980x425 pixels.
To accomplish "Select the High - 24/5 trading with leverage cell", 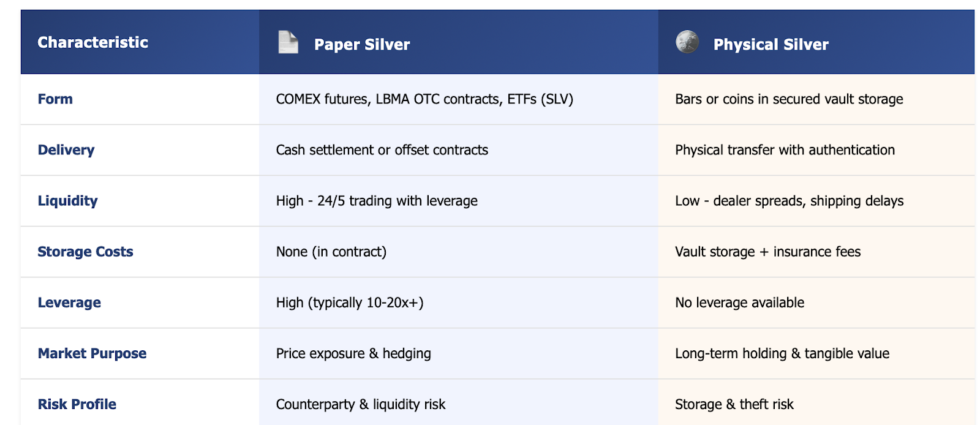I will tap(459, 201).
